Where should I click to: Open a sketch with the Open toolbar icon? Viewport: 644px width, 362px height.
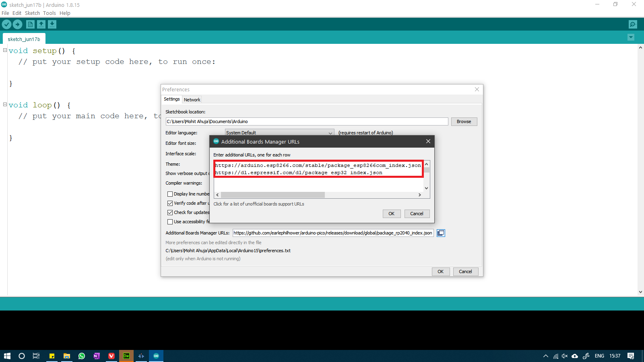click(41, 24)
